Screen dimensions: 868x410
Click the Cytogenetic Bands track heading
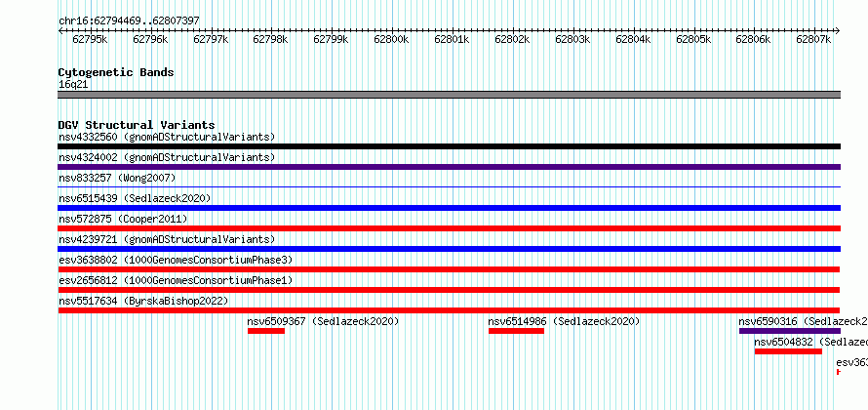tap(116, 72)
